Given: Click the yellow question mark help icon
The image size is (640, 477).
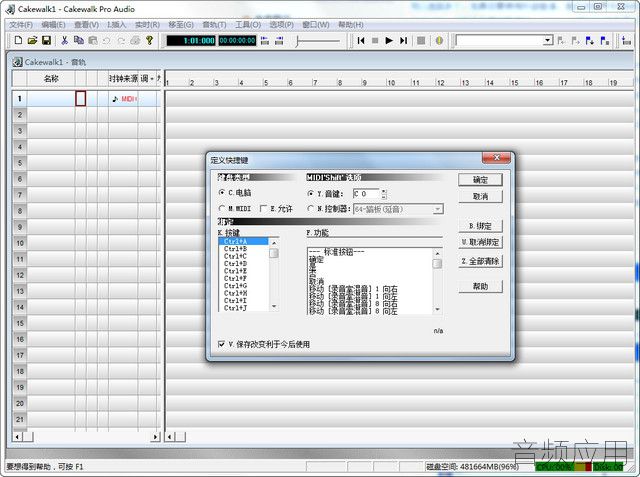Looking at the screenshot, I should (x=149, y=40).
